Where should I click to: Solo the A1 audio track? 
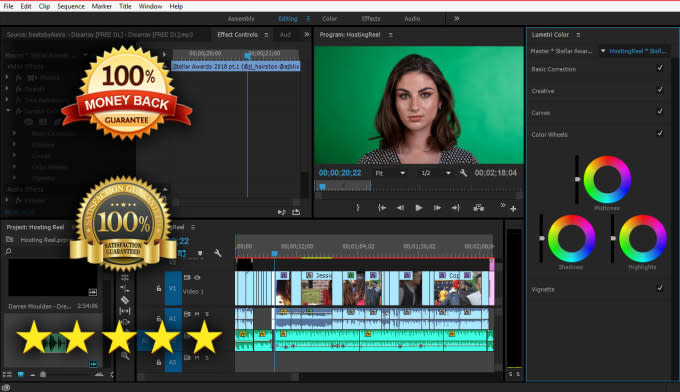click(207, 314)
